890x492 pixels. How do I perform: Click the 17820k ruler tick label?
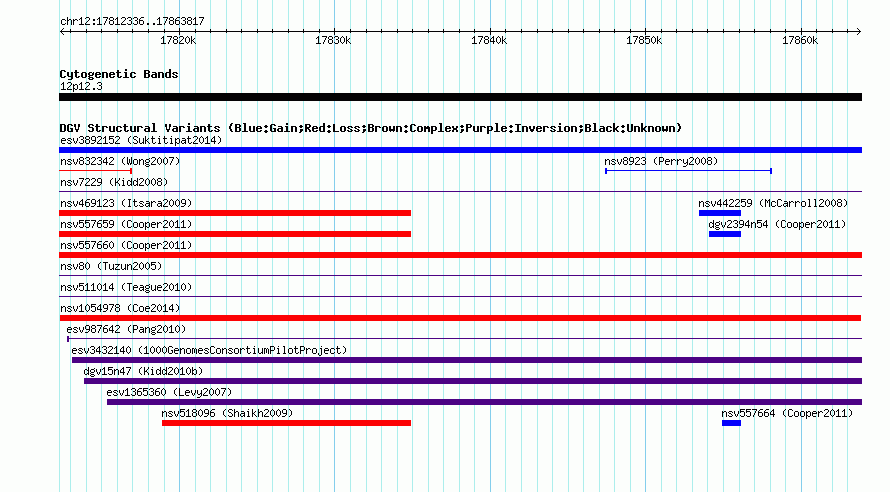(178, 40)
